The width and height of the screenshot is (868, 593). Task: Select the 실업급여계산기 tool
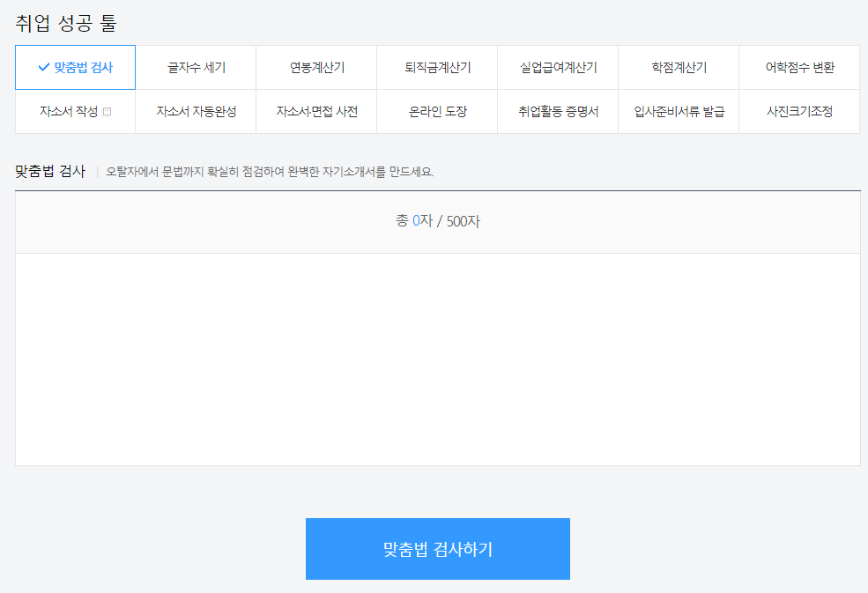pyautogui.click(x=558, y=66)
